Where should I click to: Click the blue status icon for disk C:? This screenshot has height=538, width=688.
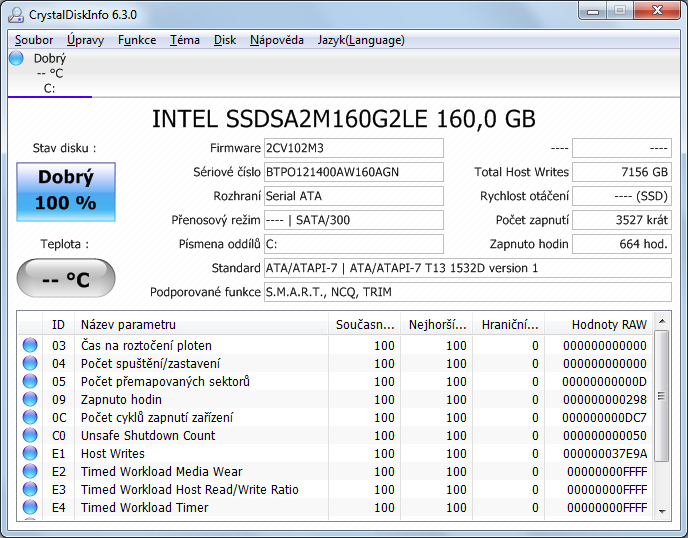pos(16,58)
